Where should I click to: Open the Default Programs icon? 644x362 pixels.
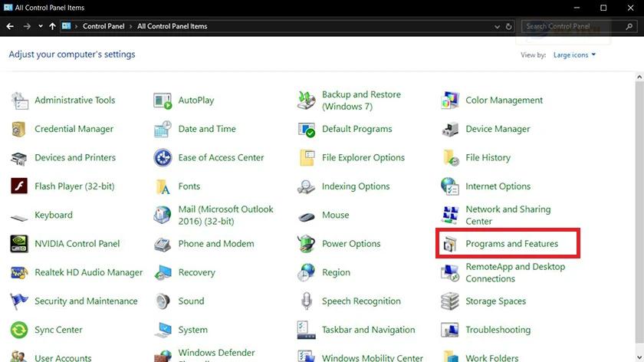[x=307, y=129]
